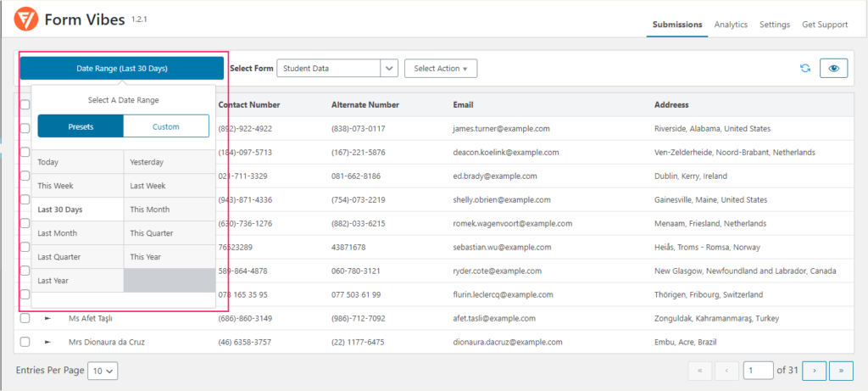
Task: Click the Address column header
Action: tap(671, 104)
